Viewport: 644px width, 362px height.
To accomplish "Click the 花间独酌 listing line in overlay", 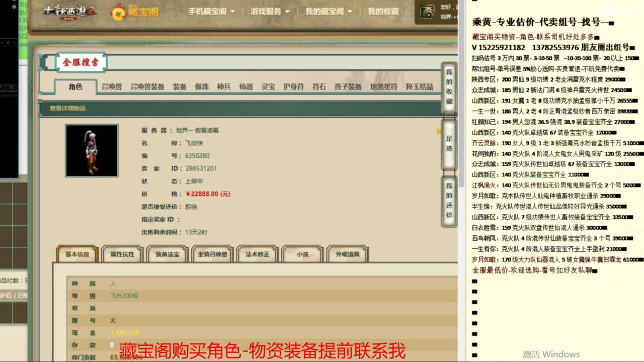I will [x=557, y=153].
